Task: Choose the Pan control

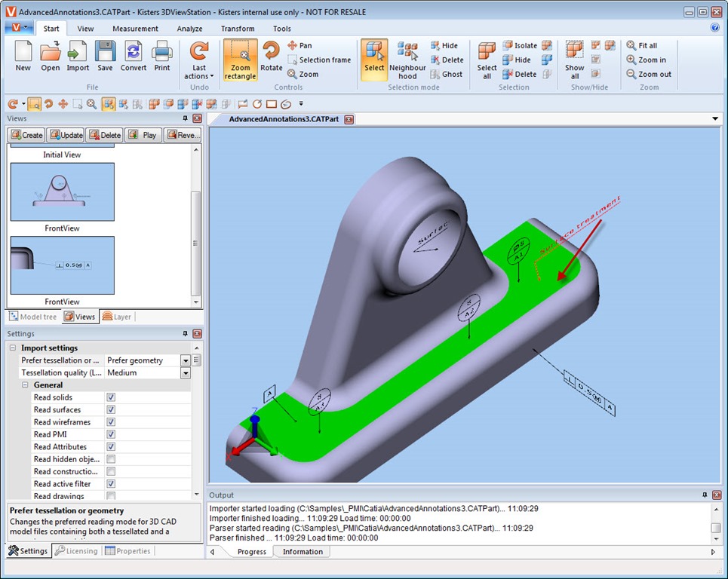Action: [299, 45]
